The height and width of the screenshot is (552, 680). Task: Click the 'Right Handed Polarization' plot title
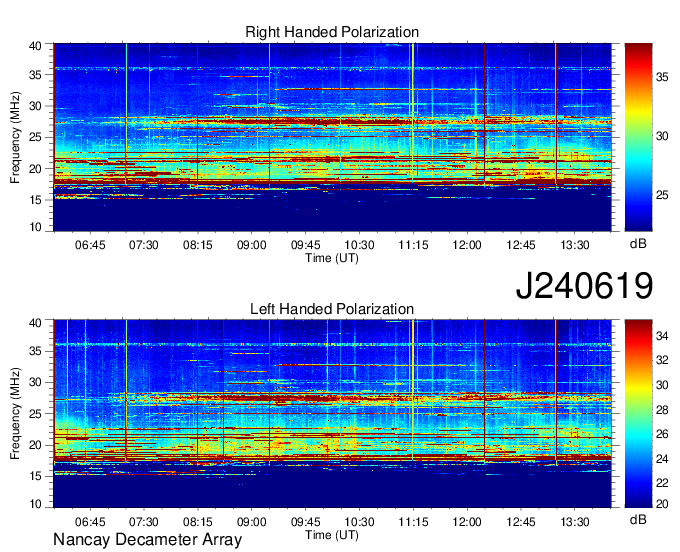point(332,32)
